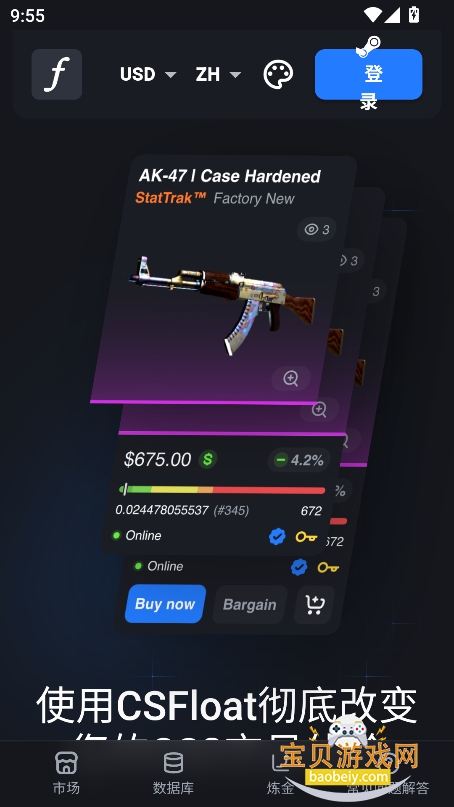Viewport: 454px width, 807px height.
Task: Add the item to cart icon
Action: tap(314, 604)
